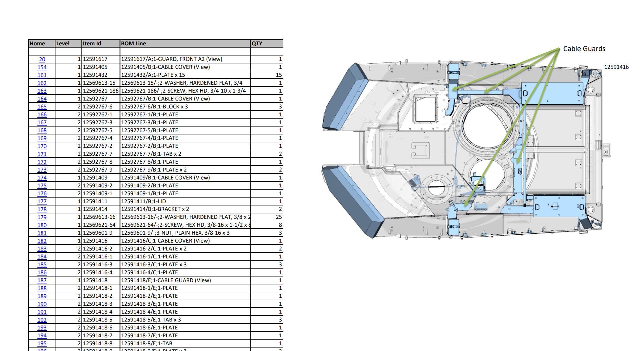Click quantity 25 in the washer 3/8 row
Image resolution: width=644 pixels, height=351 pixels.
click(x=278, y=217)
